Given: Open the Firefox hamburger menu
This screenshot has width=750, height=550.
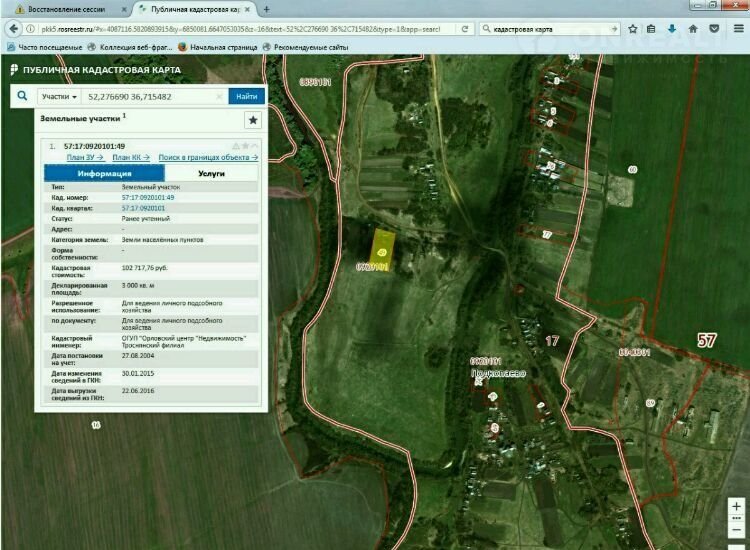Looking at the screenshot, I should point(739,29).
